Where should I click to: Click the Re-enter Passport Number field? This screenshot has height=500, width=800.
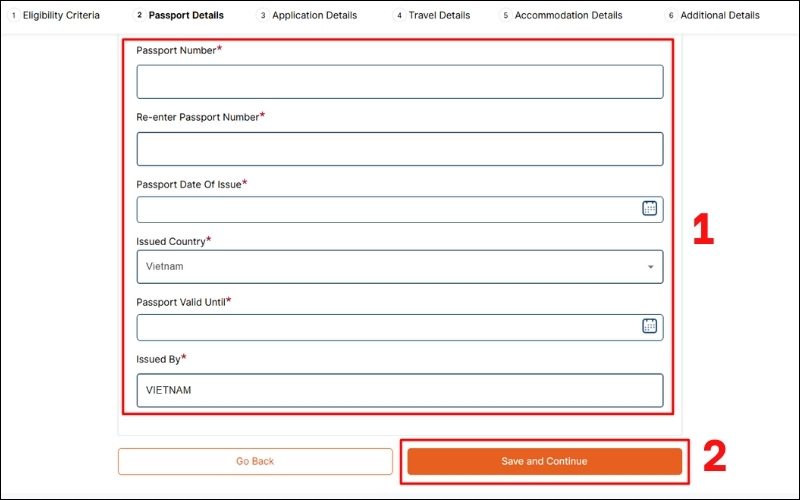399,149
